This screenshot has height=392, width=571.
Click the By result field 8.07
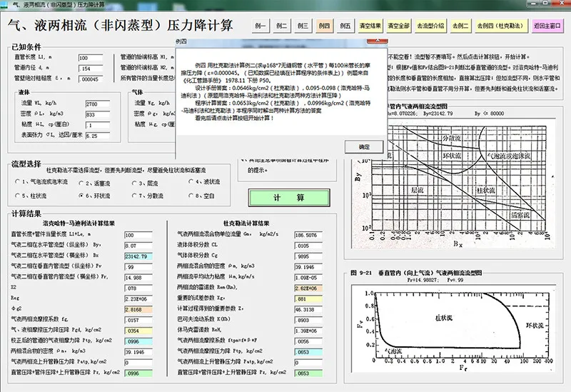point(138,246)
